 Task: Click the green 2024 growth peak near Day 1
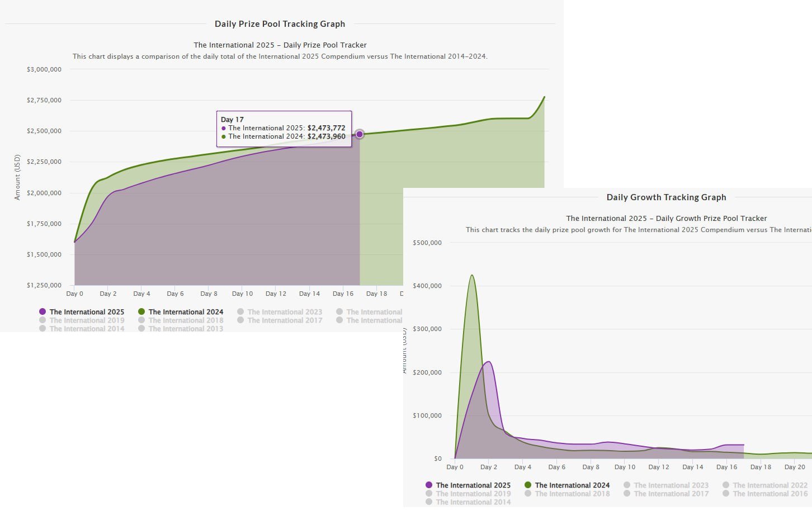(x=472, y=275)
